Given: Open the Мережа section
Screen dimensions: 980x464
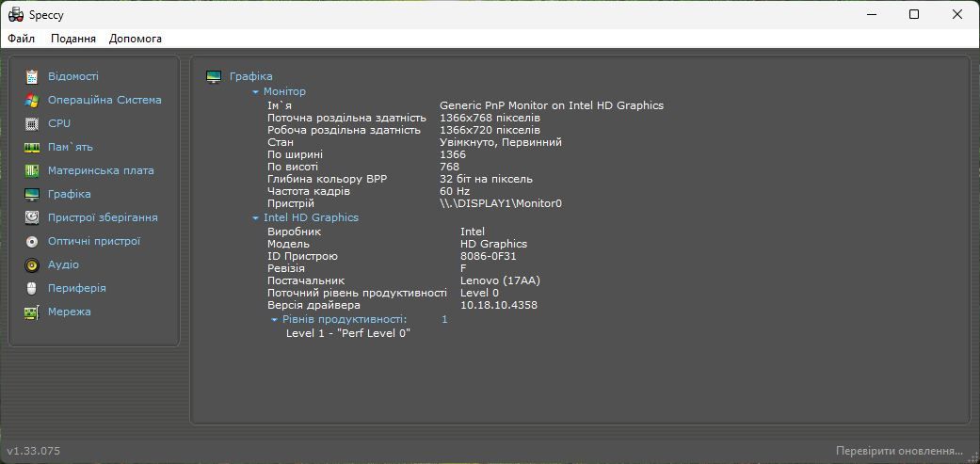Looking at the screenshot, I should tap(70, 312).
